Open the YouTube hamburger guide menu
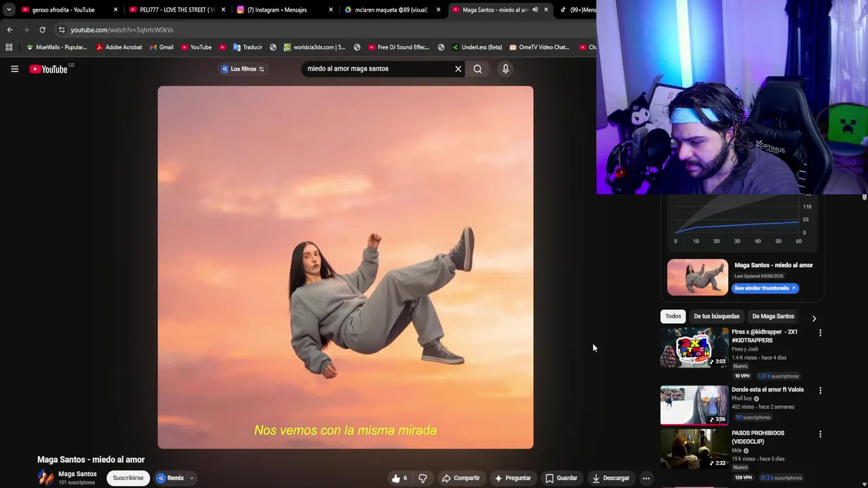This screenshot has height=488, width=868. (x=14, y=68)
